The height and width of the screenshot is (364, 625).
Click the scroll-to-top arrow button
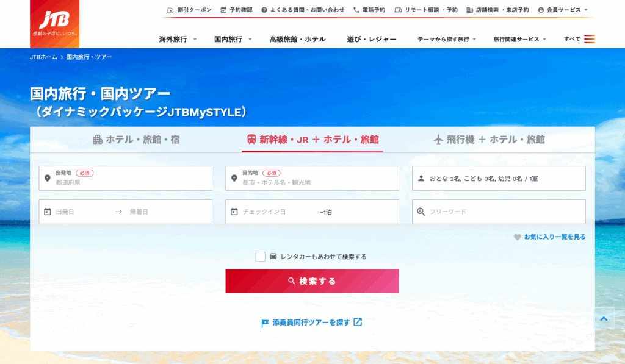[604, 319]
